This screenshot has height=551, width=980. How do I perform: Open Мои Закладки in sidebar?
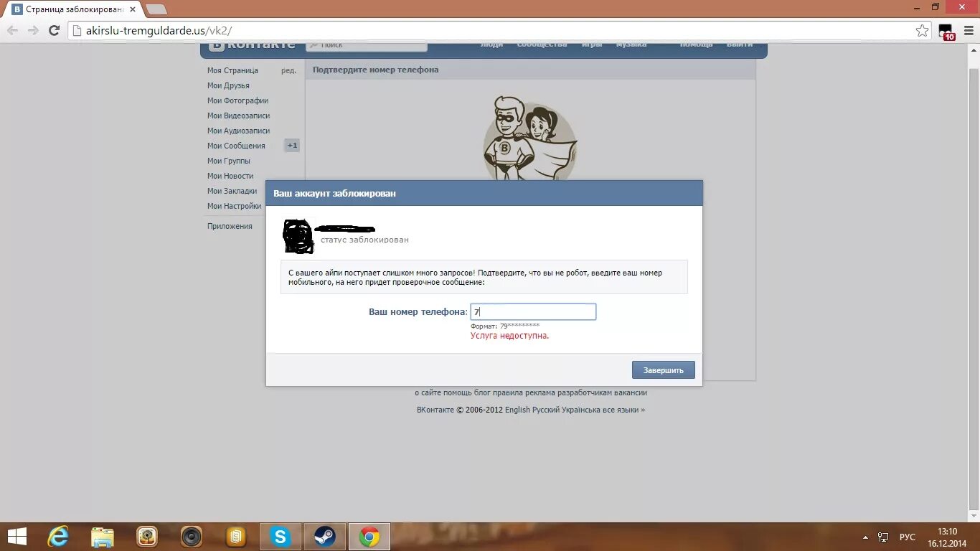coord(232,191)
